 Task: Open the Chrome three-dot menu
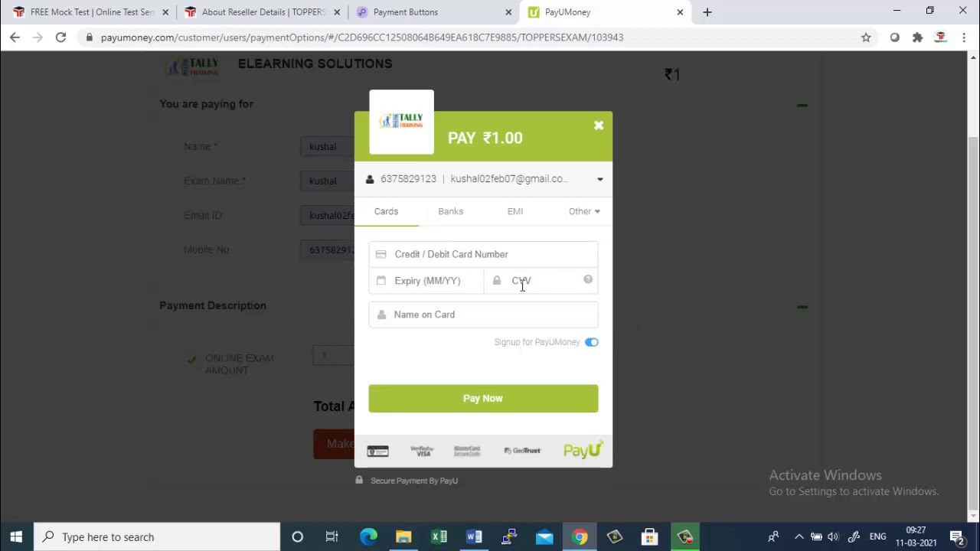964,37
